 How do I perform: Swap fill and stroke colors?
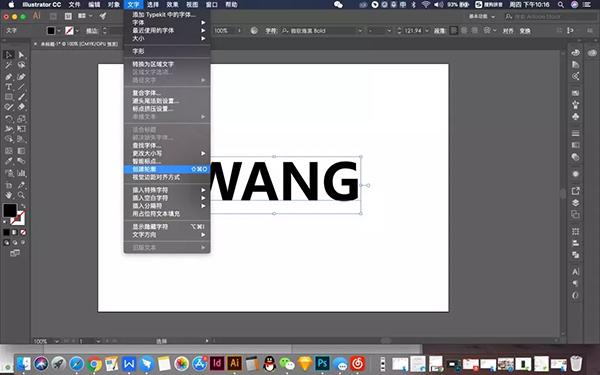click(x=23, y=206)
